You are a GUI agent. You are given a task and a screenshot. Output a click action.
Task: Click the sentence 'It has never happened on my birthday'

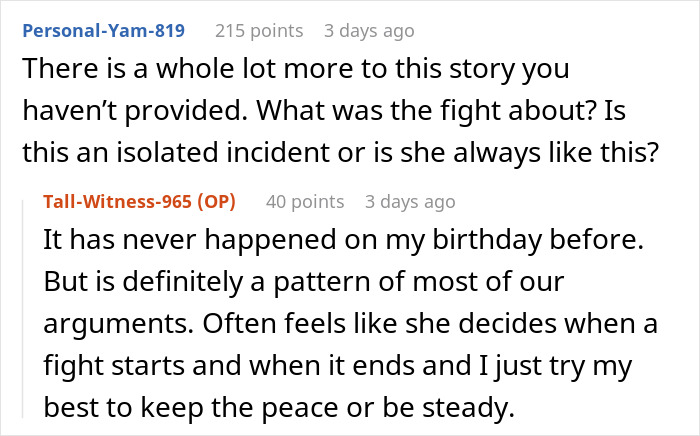344,239
